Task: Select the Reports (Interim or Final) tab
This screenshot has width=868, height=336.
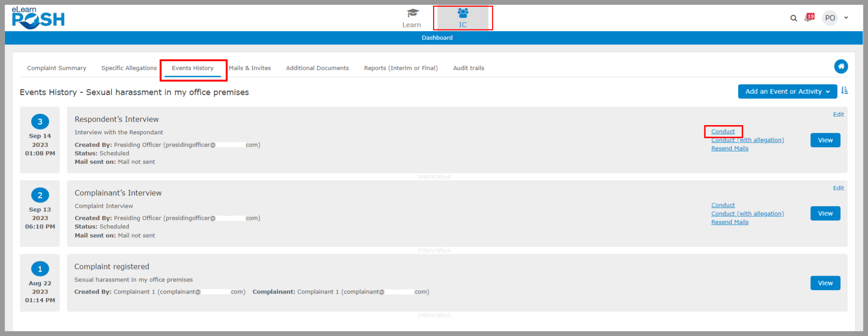Action: (x=400, y=68)
